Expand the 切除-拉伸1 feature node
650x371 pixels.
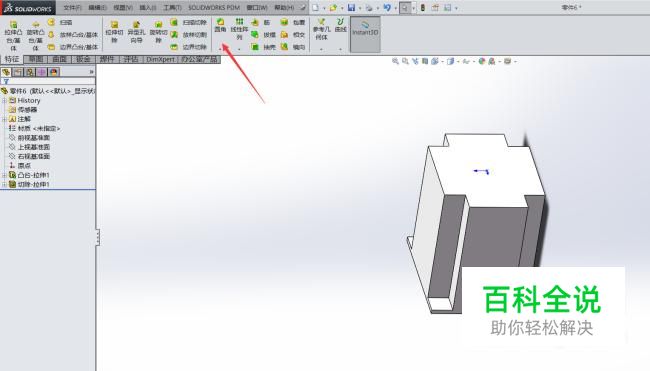pyautogui.click(x=5, y=184)
